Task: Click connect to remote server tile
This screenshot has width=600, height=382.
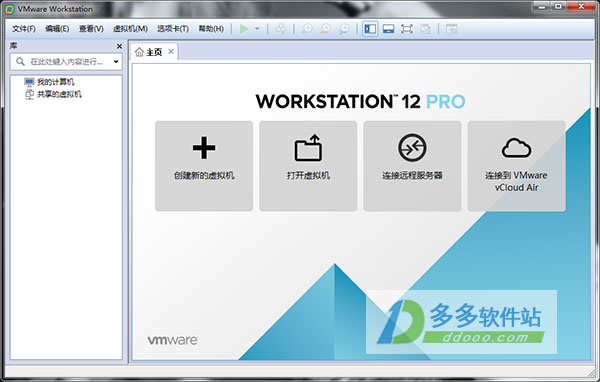Action: coord(412,166)
